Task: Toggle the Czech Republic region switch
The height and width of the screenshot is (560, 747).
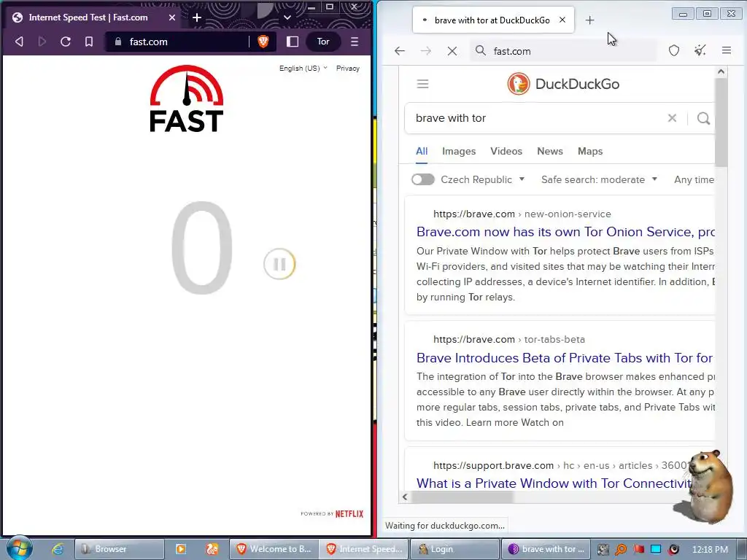Action: (x=422, y=179)
